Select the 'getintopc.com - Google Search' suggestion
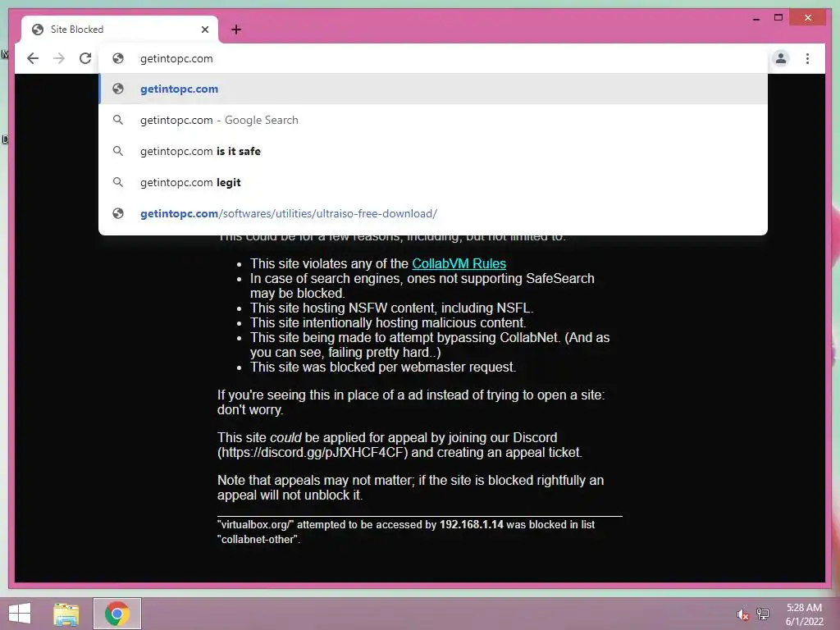Image resolution: width=840 pixels, height=630 pixels. pyautogui.click(x=433, y=120)
